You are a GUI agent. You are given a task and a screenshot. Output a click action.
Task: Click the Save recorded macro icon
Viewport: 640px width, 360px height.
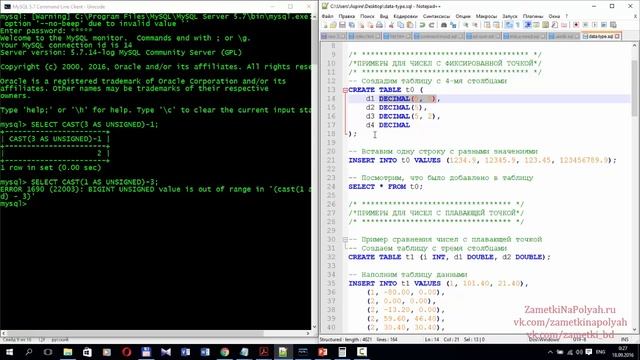click(x=613, y=25)
